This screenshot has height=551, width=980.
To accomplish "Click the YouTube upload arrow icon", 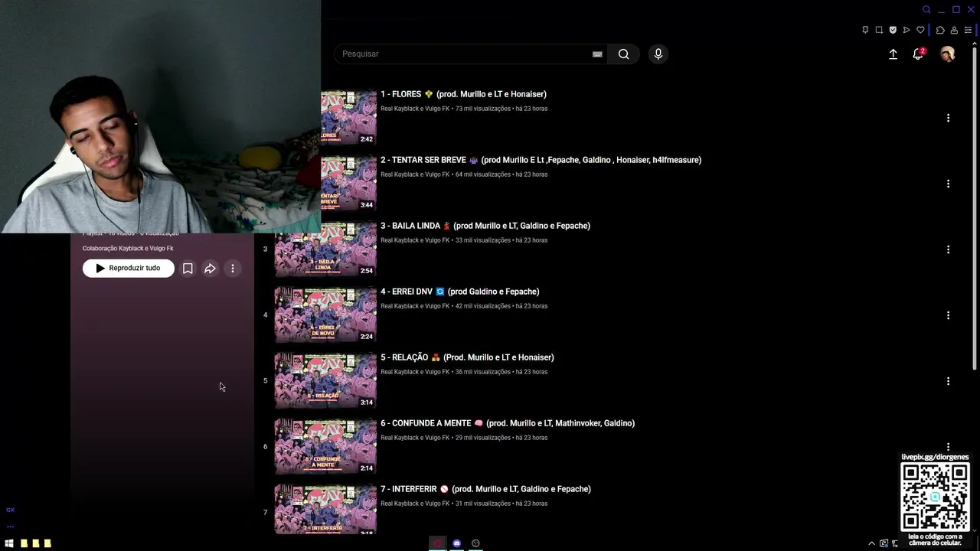I will [x=893, y=54].
